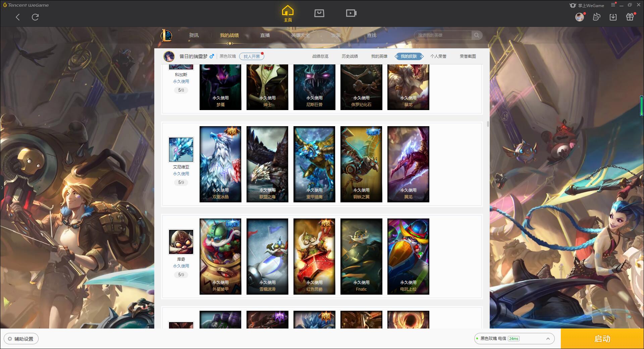This screenshot has width=644, height=349.
Task: Open the 历史战绩 sub-tab
Action: (x=350, y=56)
